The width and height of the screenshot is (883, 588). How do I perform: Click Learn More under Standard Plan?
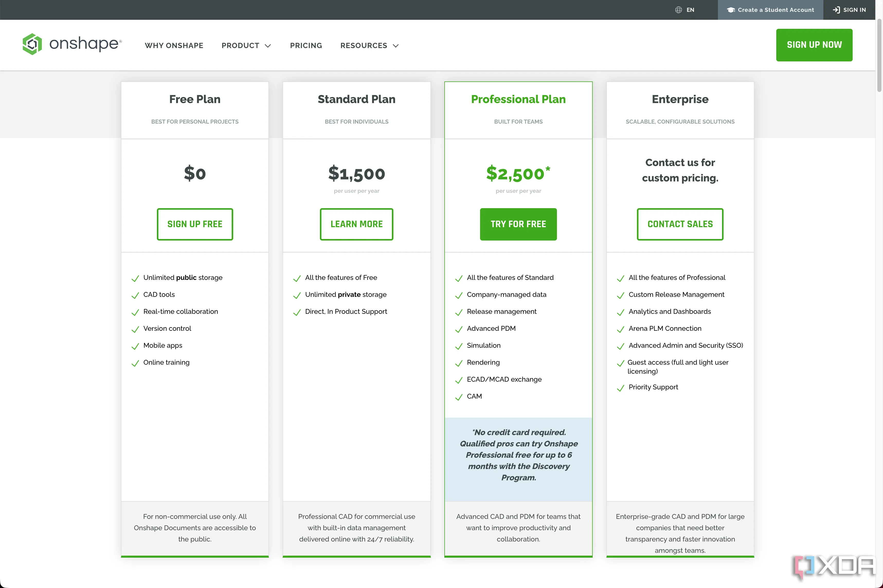click(356, 224)
